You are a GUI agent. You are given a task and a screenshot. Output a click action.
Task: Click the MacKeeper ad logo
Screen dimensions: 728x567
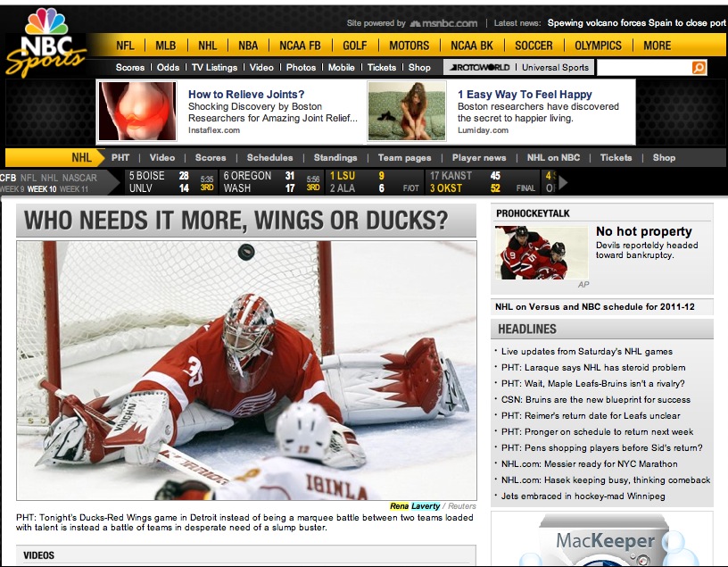(604, 542)
